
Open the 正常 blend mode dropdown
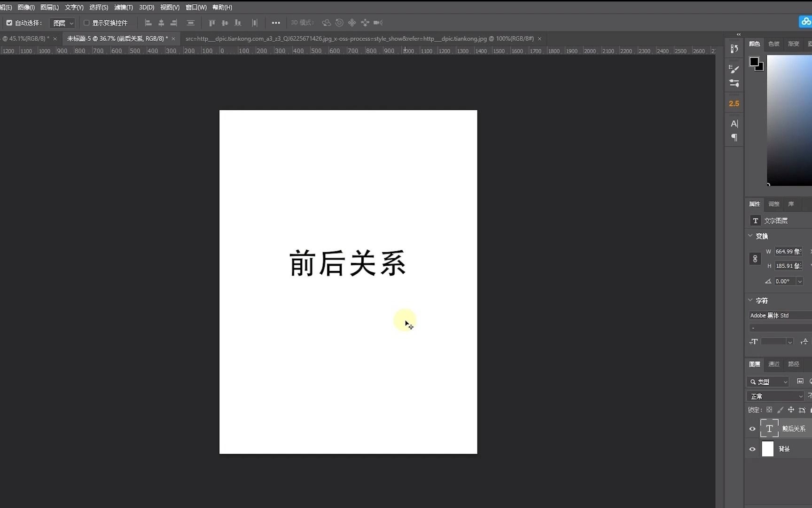775,396
